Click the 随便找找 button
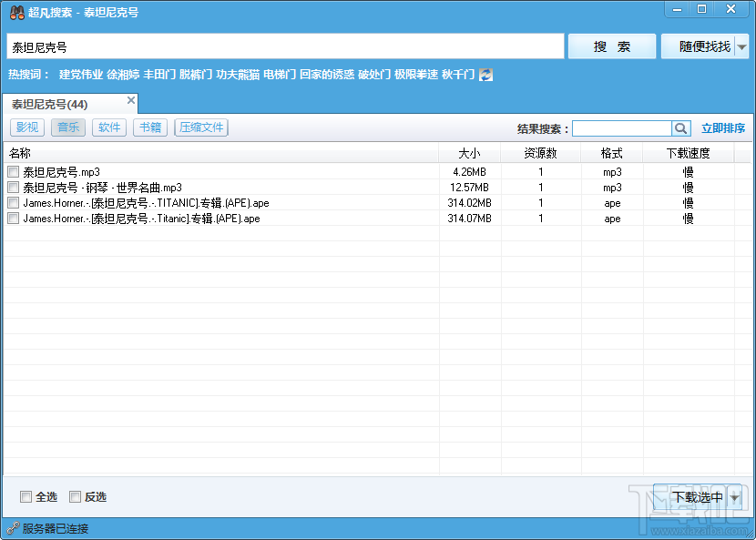Viewport: 756px width, 540px height. point(698,46)
